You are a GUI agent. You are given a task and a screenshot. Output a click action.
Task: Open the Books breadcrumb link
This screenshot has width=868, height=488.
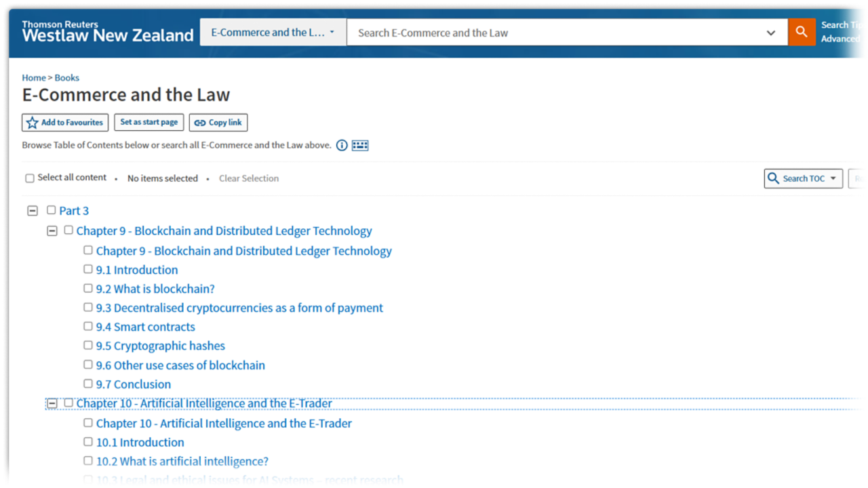(67, 78)
